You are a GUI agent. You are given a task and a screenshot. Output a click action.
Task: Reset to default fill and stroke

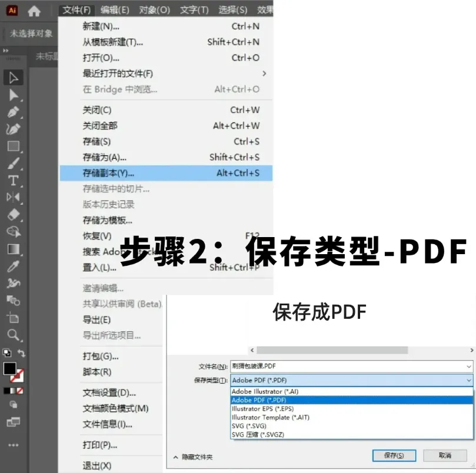coord(6,353)
